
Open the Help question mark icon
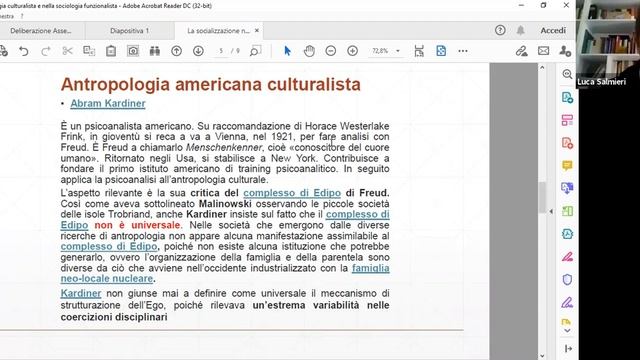click(x=500, y=30)
